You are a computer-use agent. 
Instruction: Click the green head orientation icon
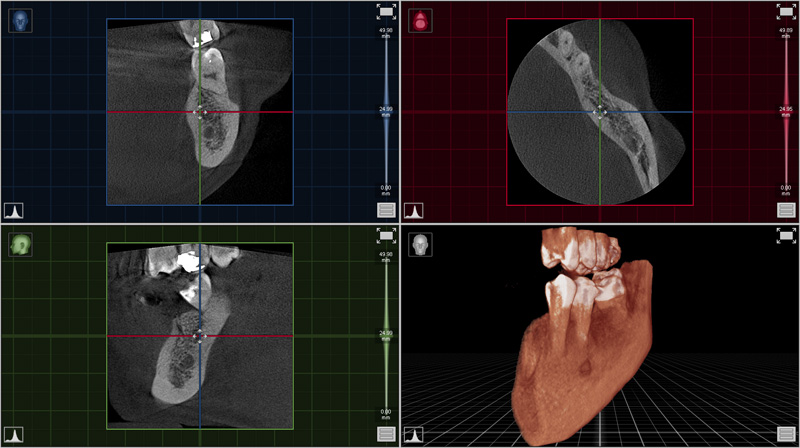pos(19,243)
